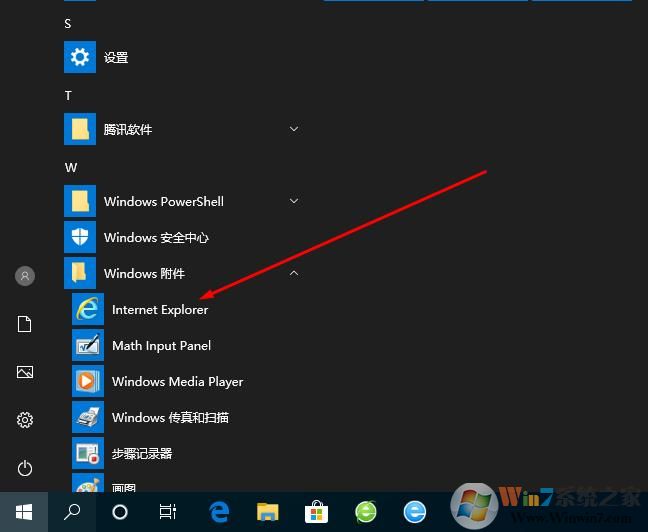Open Task View from the taskbar
This screenshot has height=532, width=648.
(168, 512)
